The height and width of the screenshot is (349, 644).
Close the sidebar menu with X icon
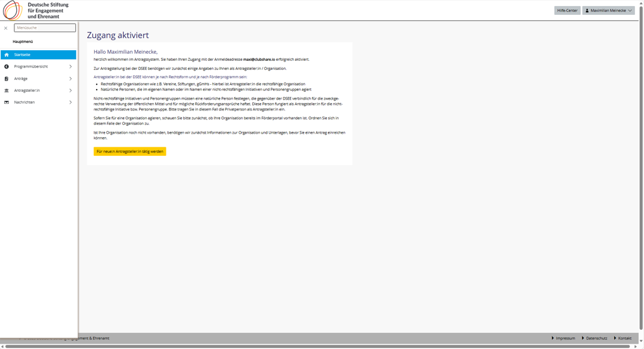(x=6, y=28)
